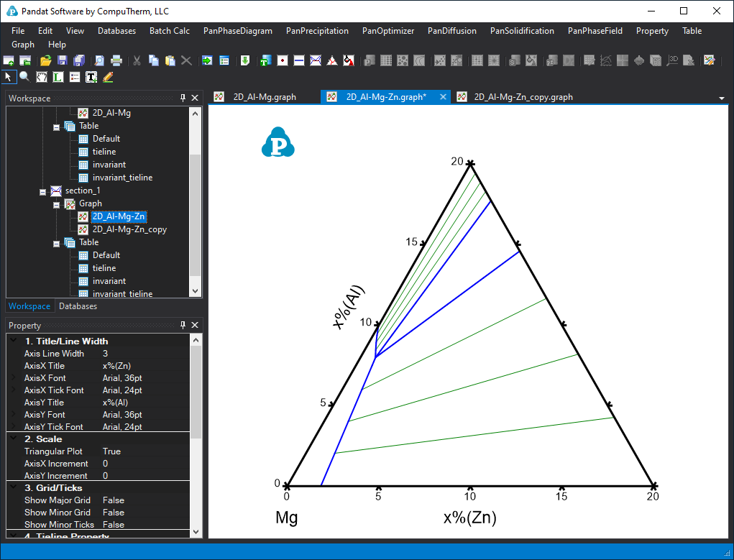
Task: Switch to the 2D_Al-Mg.graph tab
Action: tap(264, 97)
